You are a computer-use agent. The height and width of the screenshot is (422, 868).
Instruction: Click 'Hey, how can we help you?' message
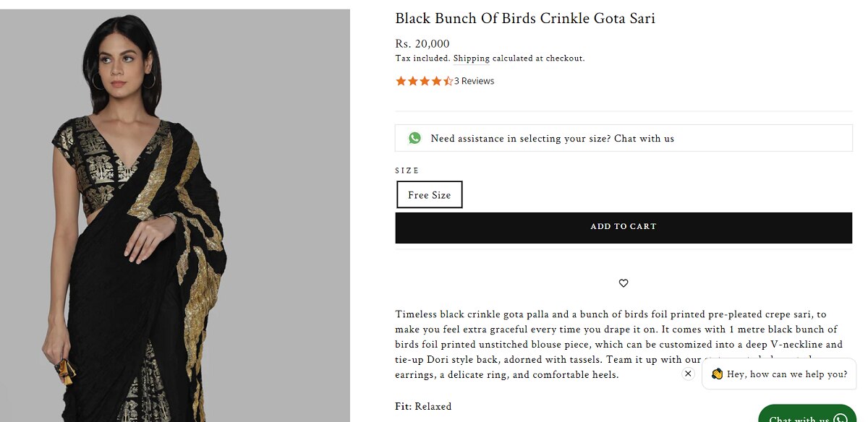click(787, 374)
